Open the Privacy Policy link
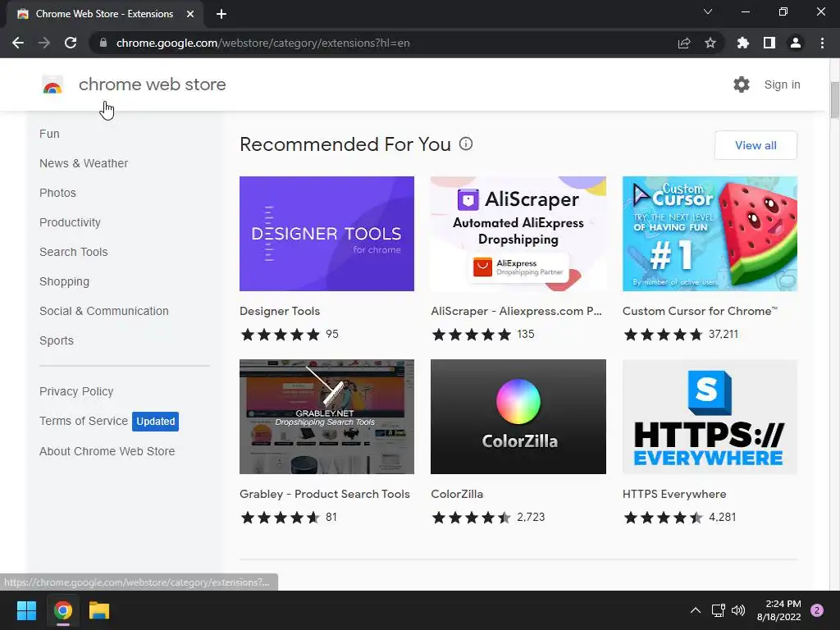840x630 pixels. point(76,391)
